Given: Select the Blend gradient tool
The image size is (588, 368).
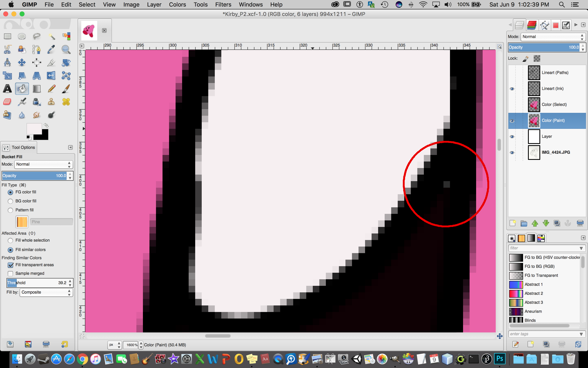Looking at the screenshot, I should (37, 89).
